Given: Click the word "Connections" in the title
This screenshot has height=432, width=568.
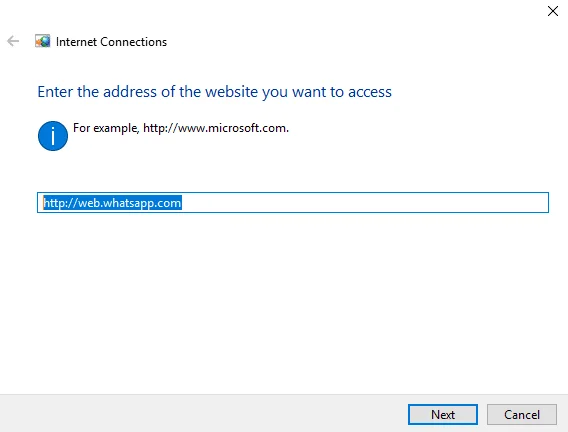Looking at the screenshot, I should [x=134, y=42].
